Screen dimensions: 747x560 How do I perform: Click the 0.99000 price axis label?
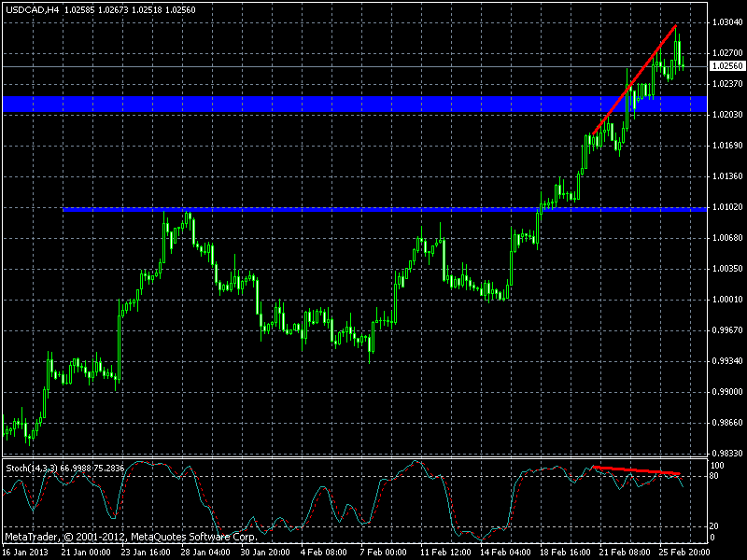pyautogui.click(x=728, y=392)
